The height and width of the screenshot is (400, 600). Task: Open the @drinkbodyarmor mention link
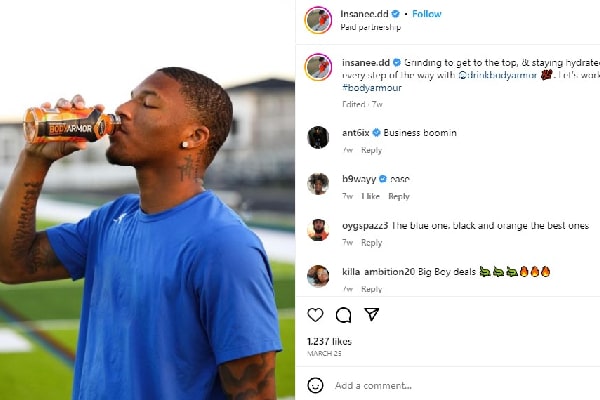coord(496,75)
